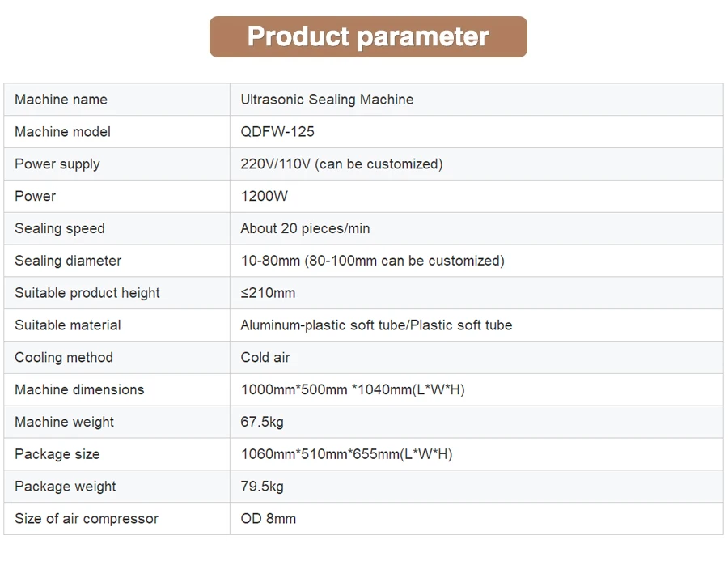Select the Cooling method label
Viewport: 728px width, 561px height.
point(64,358)
